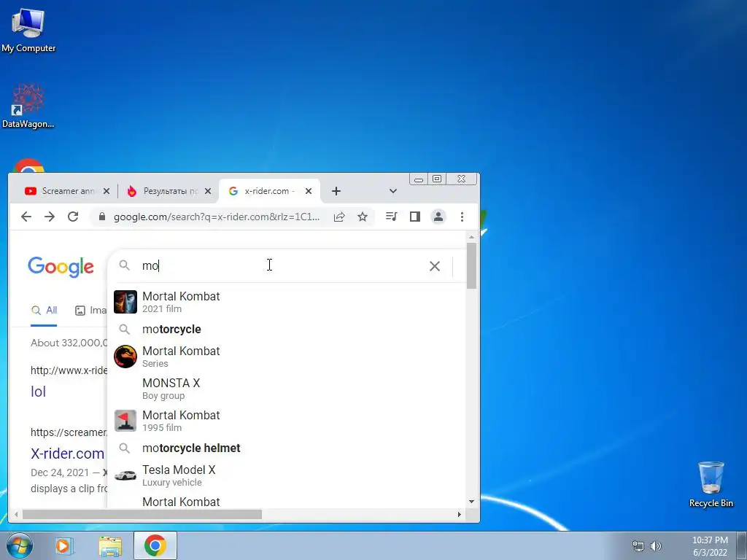Screen dimensions: 747x560
Task: Share this page via the share icon
Action: pos(339,217)
